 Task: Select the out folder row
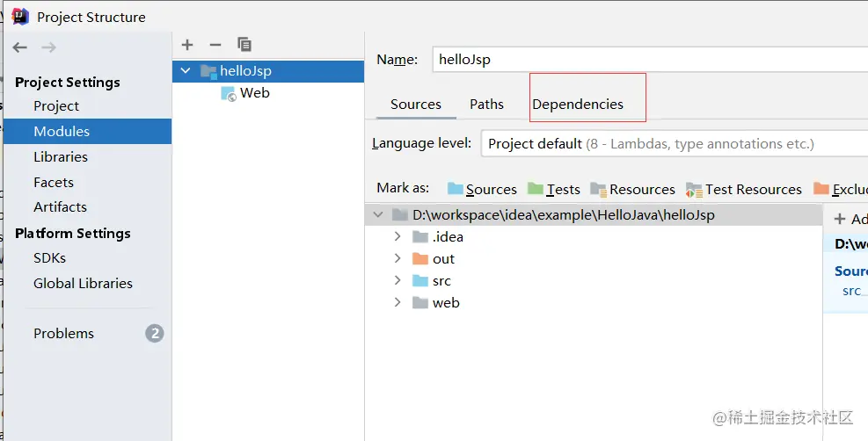click(594, 258)
